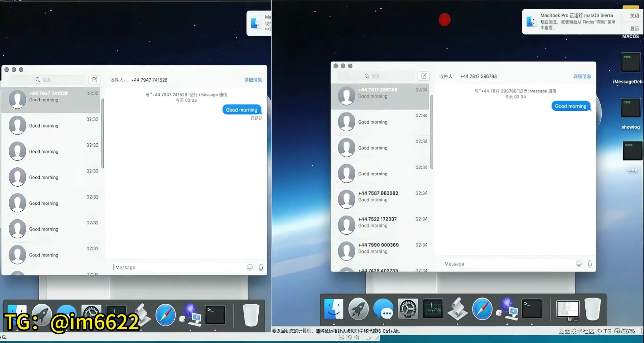Launch Safari from the left desktop dock

[165, 315]
